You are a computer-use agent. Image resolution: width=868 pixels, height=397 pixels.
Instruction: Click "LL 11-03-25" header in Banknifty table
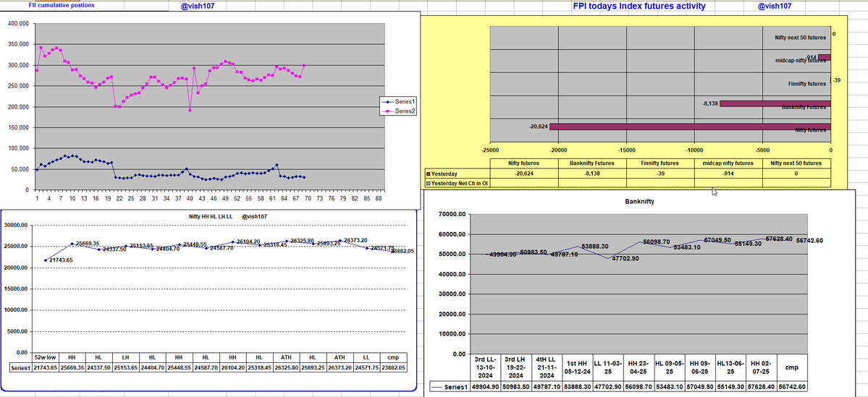[x=608, y=367]
